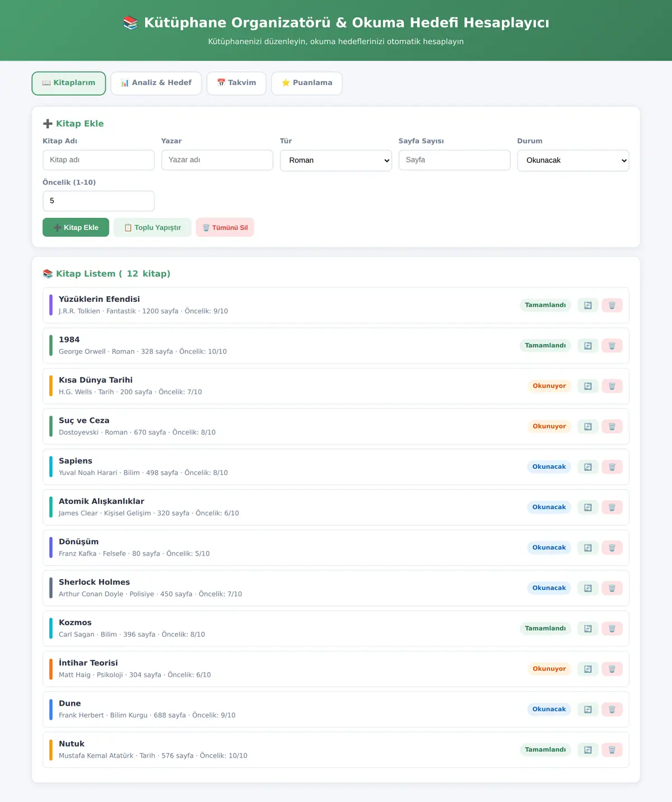Click the Kitap Listem heading
The width and height of the screenshot is (672, 802).
[106, 274]
